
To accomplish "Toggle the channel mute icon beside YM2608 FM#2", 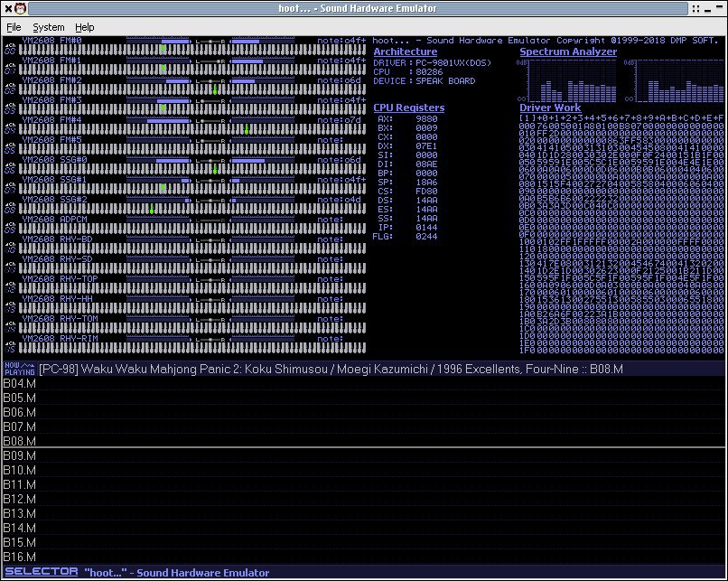I will point(10,89).
